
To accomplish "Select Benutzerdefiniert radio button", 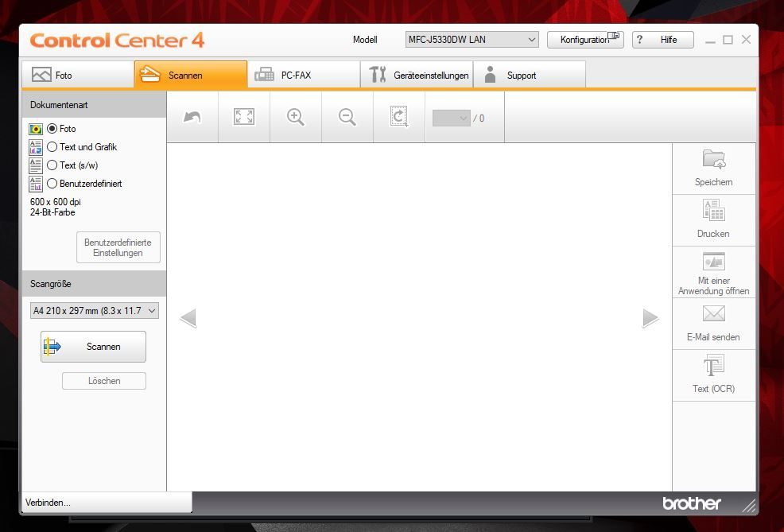I will 52,184.
